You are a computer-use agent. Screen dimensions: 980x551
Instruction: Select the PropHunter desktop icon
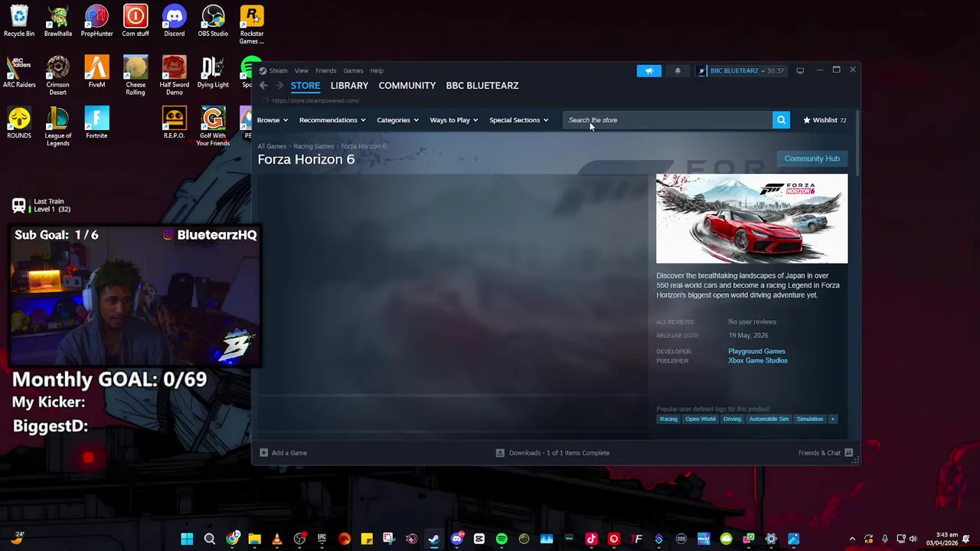[96, 21]
